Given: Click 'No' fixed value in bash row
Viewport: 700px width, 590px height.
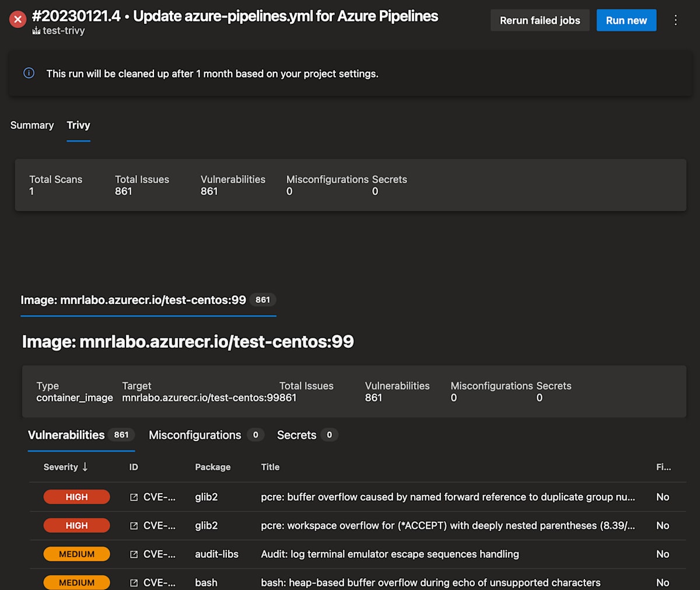Looking at the screenshot, I should click(x=663, y=583).
